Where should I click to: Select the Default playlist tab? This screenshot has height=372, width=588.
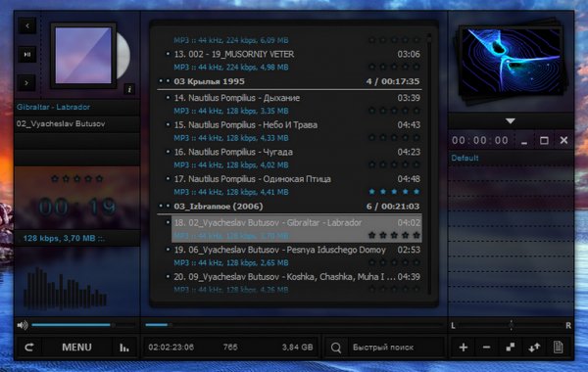click(465, 158)
